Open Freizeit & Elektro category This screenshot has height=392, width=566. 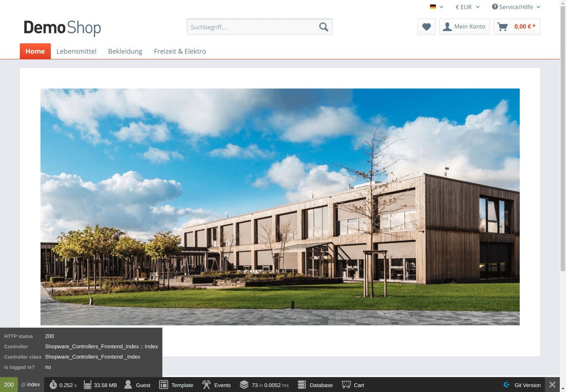180,51
